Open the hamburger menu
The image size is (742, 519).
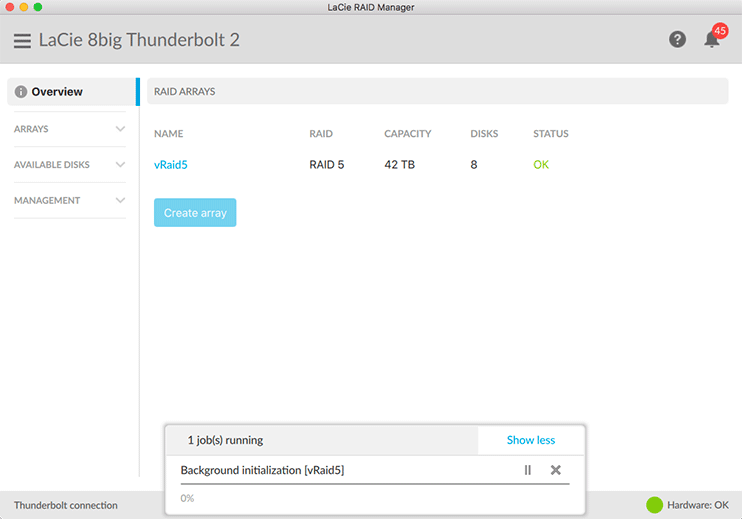[x=22, y=41]
